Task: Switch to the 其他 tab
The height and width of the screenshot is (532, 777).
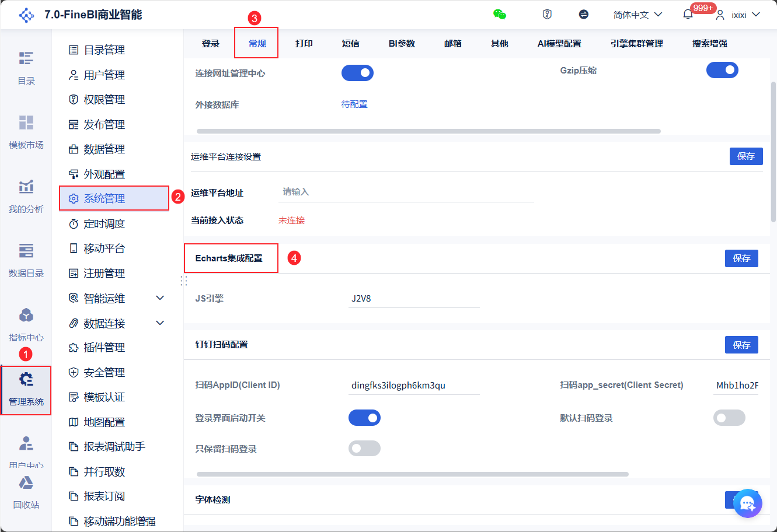Action: click(x=500, y=44)
